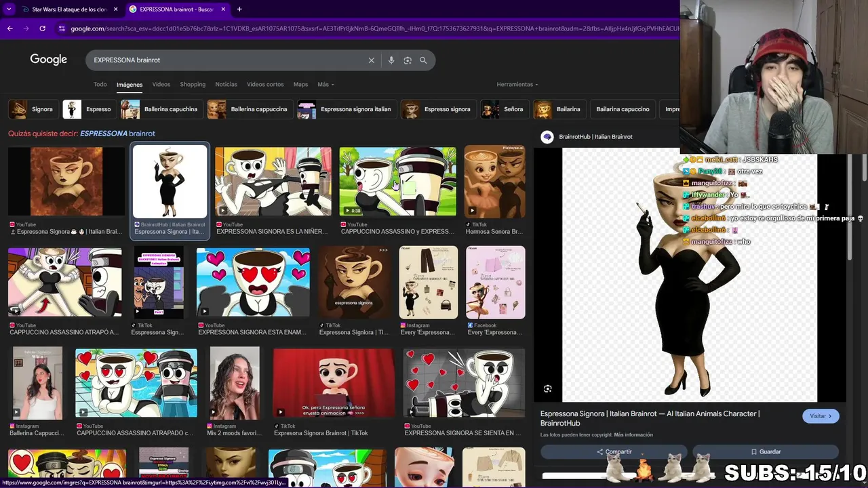The height and width of the screenshot is (488, 868).
Task: Open the Todo results tab
Action: tap(100, 84)
